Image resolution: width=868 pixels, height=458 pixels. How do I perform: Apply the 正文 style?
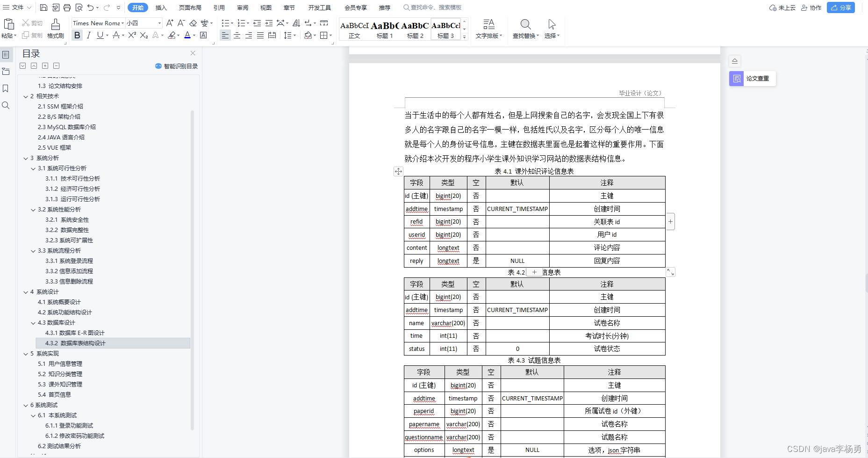coord(354,29)
